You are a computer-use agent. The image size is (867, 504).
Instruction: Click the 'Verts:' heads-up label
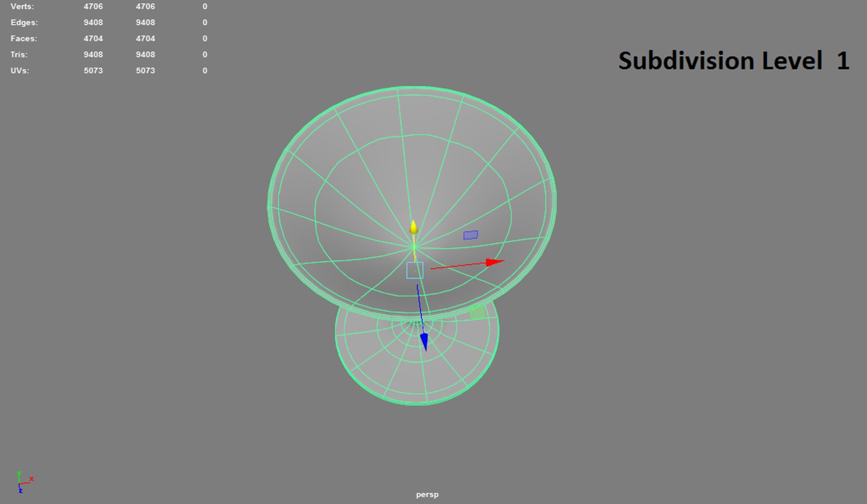point(22,7)
